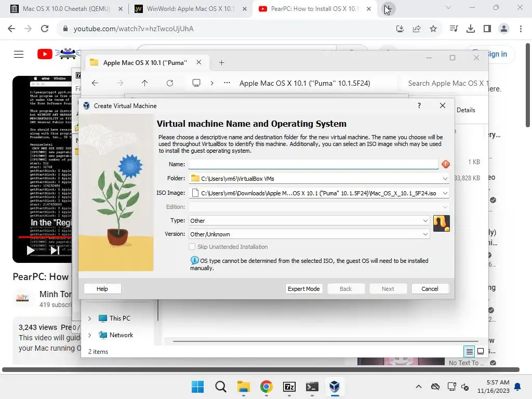Click the Next button
Image resolution: width=532 pixels, height=399 pixels.
coord(388,289)
